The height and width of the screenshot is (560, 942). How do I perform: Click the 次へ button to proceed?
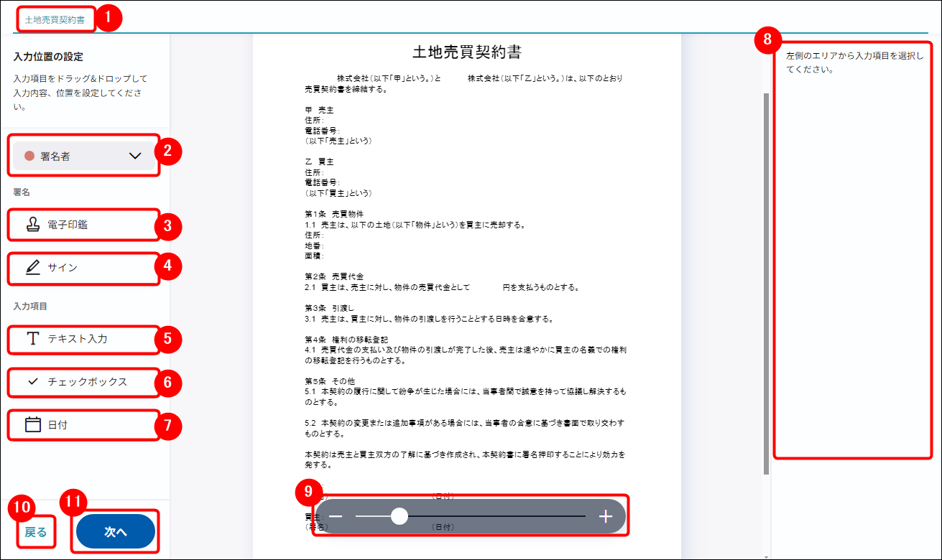coord(115,531)
